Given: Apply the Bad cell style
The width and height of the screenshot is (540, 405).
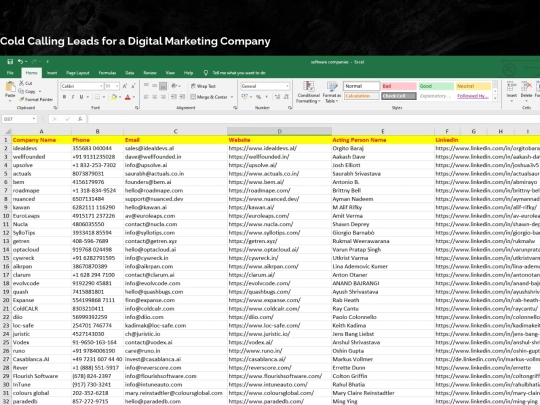Looking at the screenshot, I should pyautogui.click(x=399, y=86).
